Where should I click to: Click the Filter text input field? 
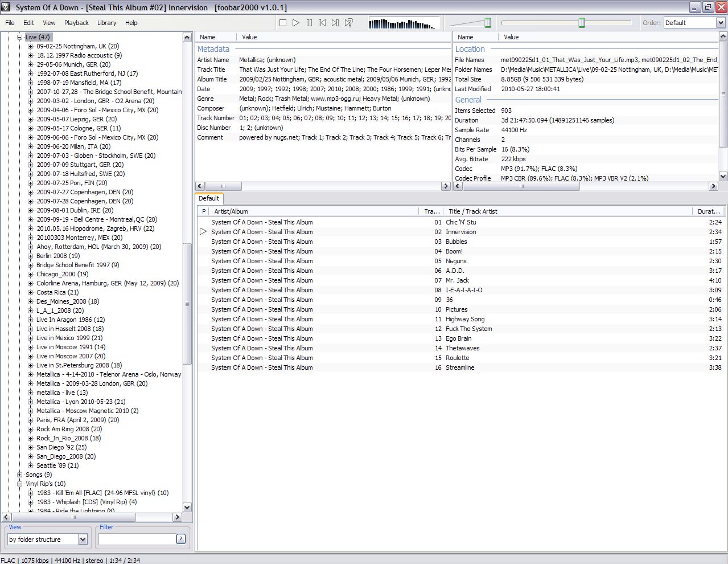tap(137, 539)
